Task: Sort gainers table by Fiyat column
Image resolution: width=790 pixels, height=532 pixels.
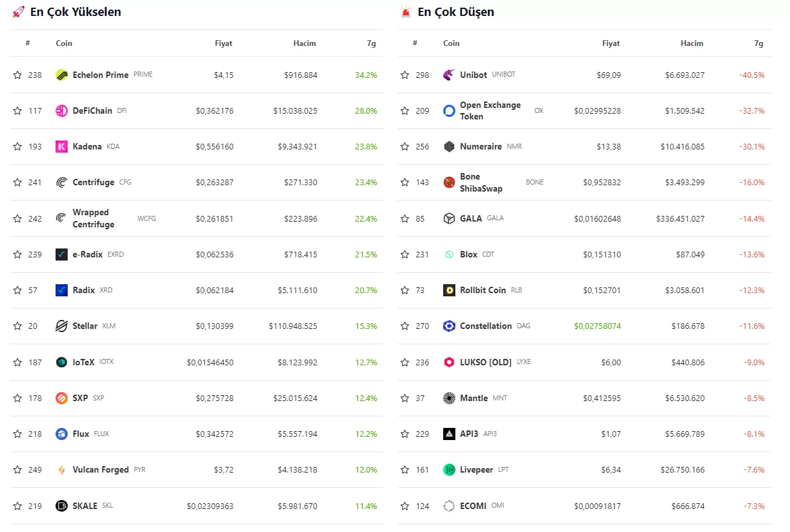Action: 224,43
